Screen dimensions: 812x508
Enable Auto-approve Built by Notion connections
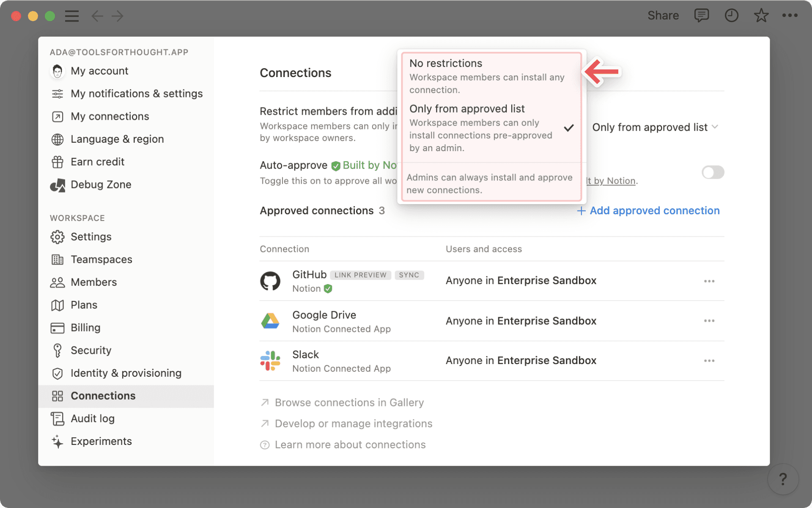click(x=712, y=172)
